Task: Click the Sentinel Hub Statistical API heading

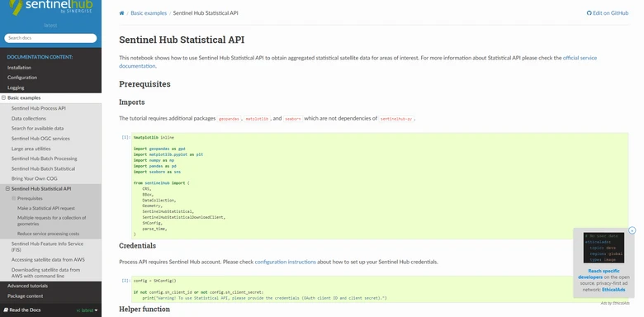Action: coord(182,40)
